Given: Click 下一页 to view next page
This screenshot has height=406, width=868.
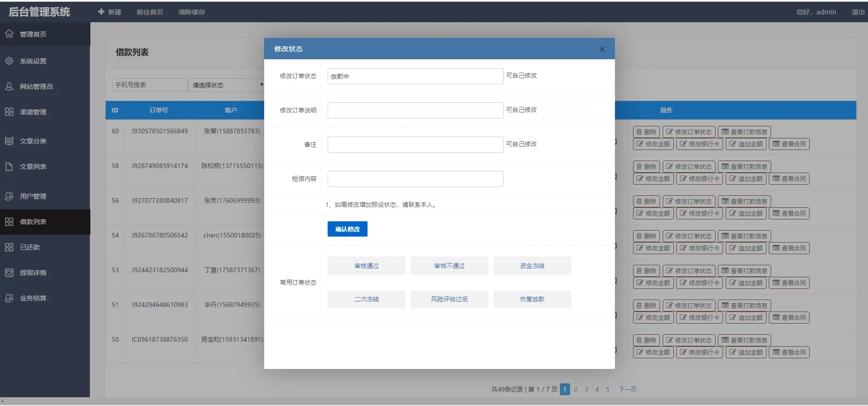Looking at the screenshot, I should tap(627, 389).
